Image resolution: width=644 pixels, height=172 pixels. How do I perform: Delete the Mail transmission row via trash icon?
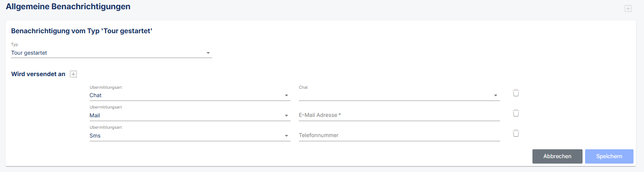coord(516,113)
